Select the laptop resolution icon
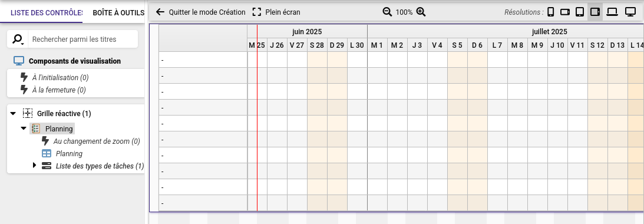644x224 pixels. [x=612, y=12]
